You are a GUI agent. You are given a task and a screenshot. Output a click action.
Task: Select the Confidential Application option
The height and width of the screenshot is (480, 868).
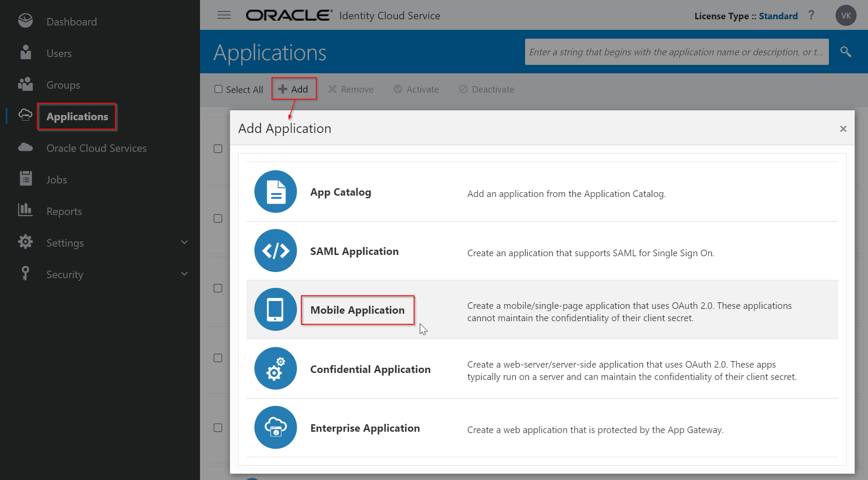tap(370, 369)
